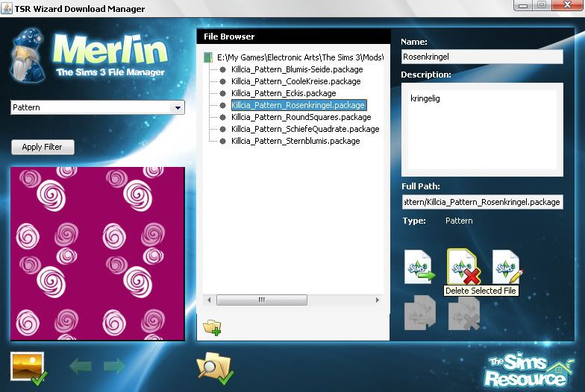This screenshot has height=392, width=585.
Task: Select Killcia_Pattern_RoundSquares.package
Action: pos(301,117)
